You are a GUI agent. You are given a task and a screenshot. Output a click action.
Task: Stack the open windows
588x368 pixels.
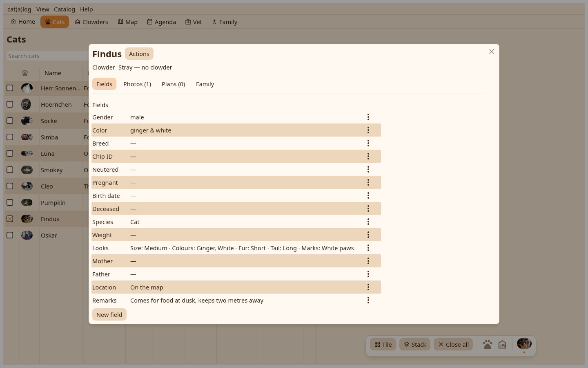415,345
